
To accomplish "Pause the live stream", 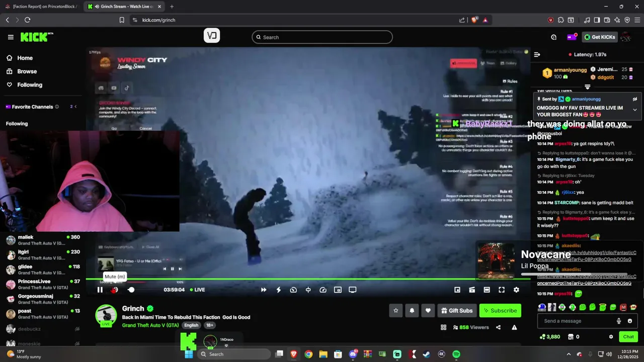I will tap(100, 290).
